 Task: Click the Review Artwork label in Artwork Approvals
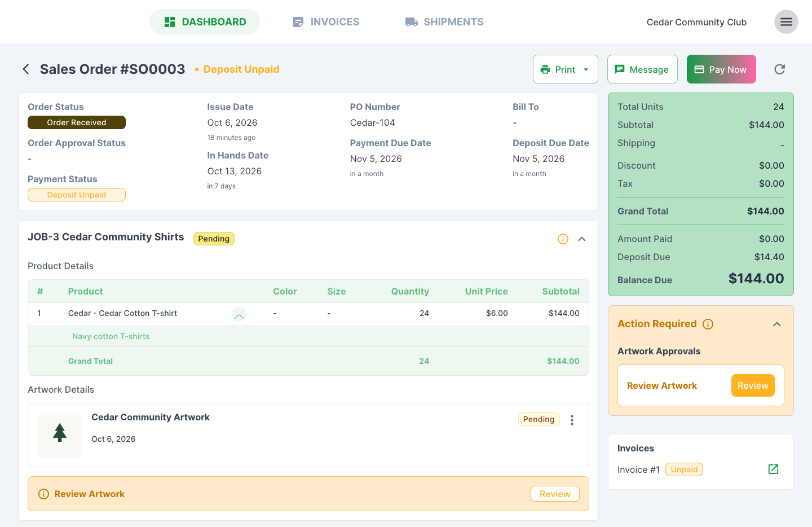[662, 386]
